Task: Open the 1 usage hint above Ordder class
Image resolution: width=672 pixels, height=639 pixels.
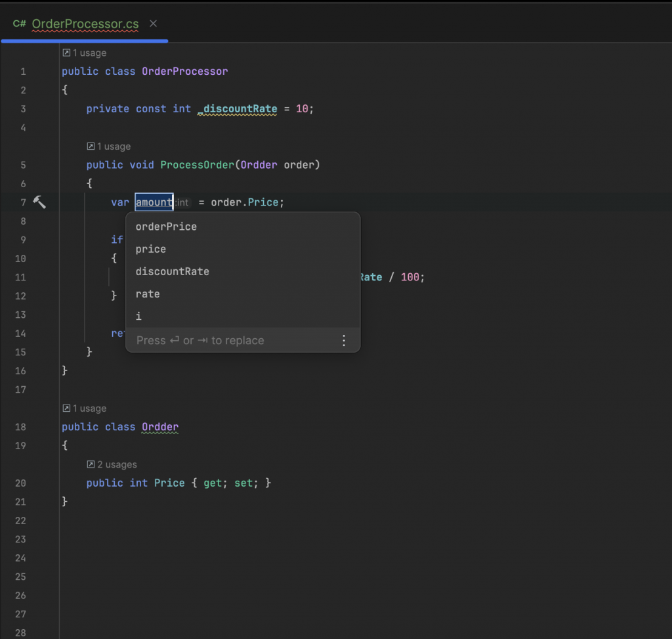Action: click(x=85, y=408)
